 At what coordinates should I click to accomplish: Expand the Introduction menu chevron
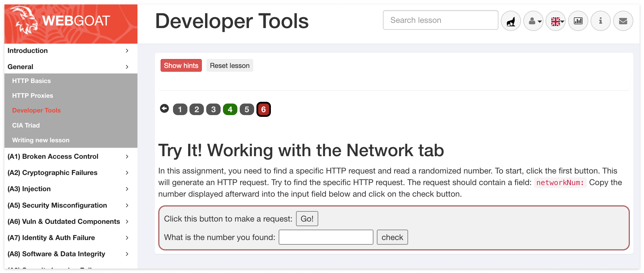tap(127, 51)
